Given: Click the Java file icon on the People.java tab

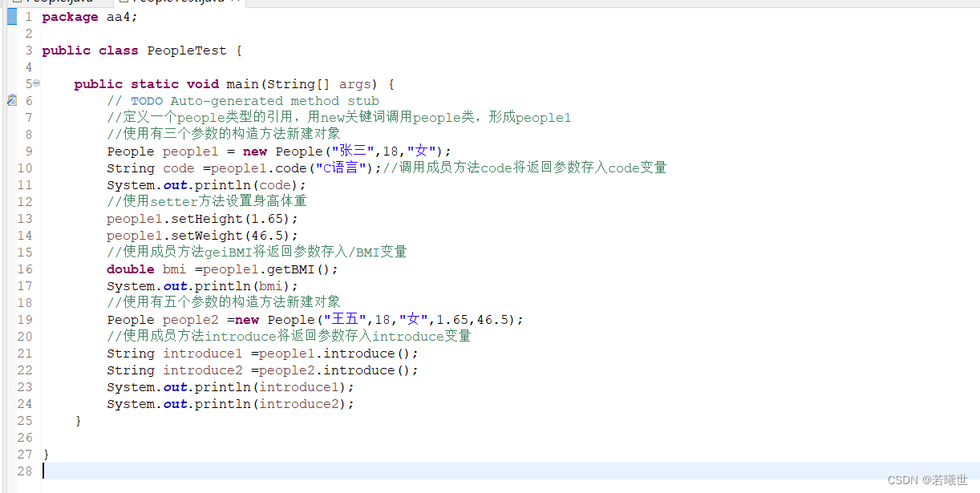Looking at the screenshot, I should tap(16, 2).
